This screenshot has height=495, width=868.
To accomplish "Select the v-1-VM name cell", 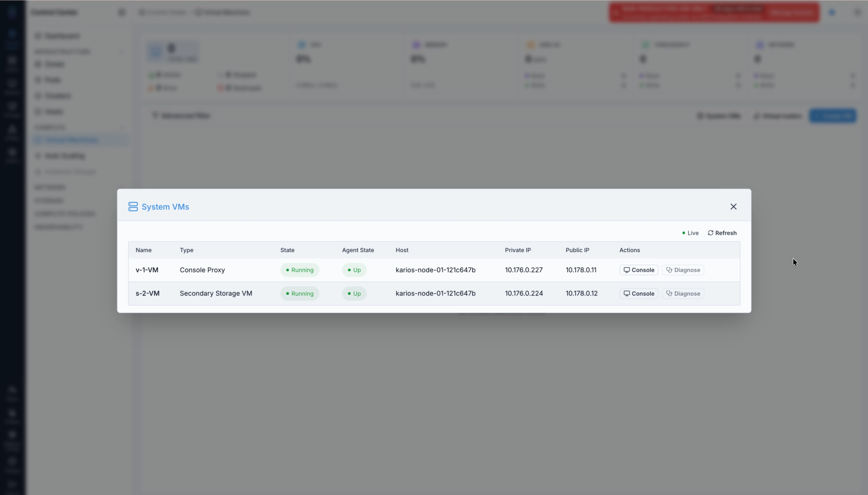I will 147,270.
